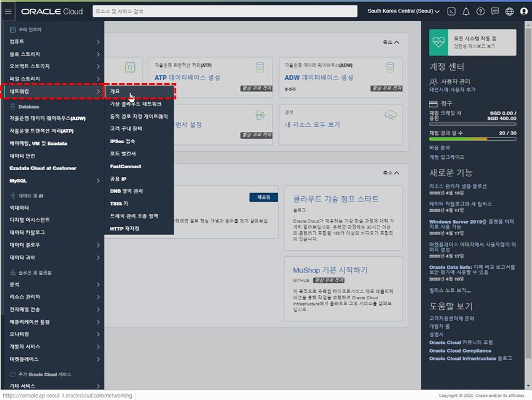Image resolution: width=532 pixels, height=400 pixels.
Task: Open MuShop 기본 시작하기 link
Action: (x=330, y=270)
